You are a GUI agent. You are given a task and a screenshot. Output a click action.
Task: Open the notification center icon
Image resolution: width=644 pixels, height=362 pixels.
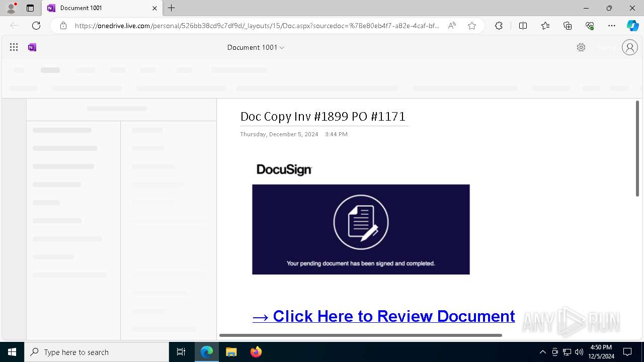pos(627,352)
